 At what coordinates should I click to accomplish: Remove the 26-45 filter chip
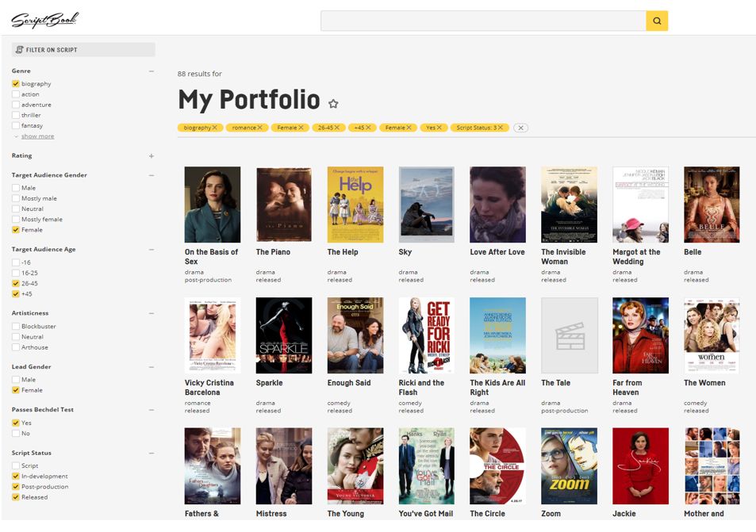coord(337,128)
